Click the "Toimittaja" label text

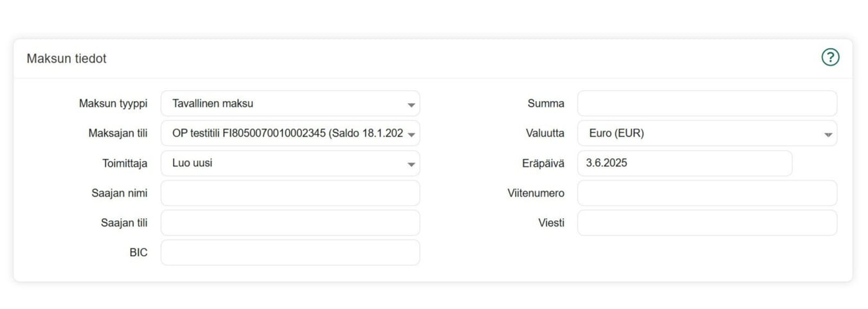click(x=125, y=164)
